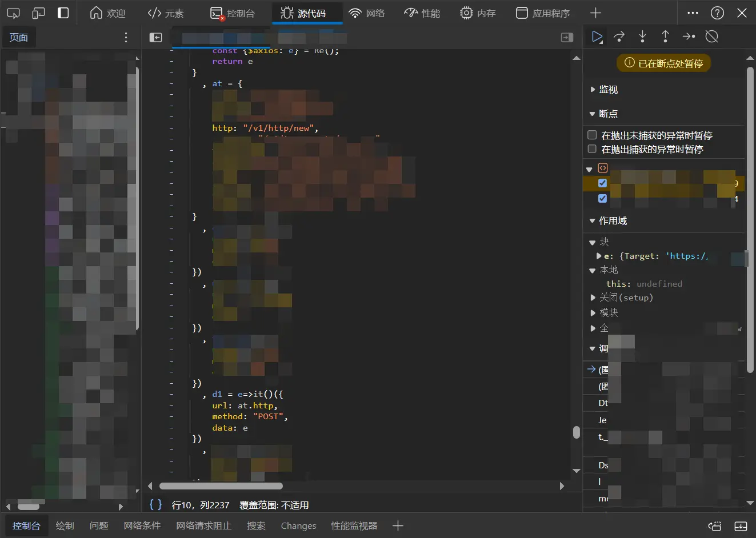756x538 pixels.
Task: Open the 控制台 tab in top bar
Action: pos(232,13)
